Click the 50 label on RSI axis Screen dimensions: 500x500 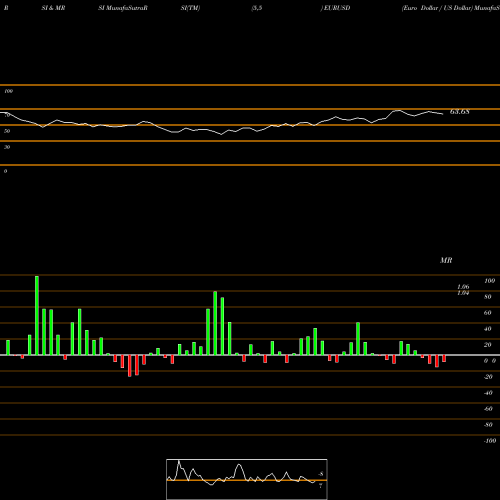(x=7, y=131)
